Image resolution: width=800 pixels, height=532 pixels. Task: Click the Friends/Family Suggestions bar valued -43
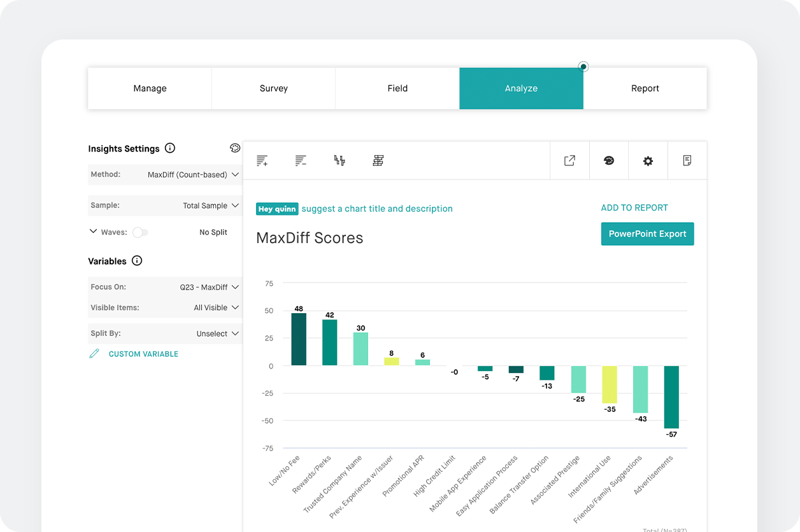coord(640,389)
